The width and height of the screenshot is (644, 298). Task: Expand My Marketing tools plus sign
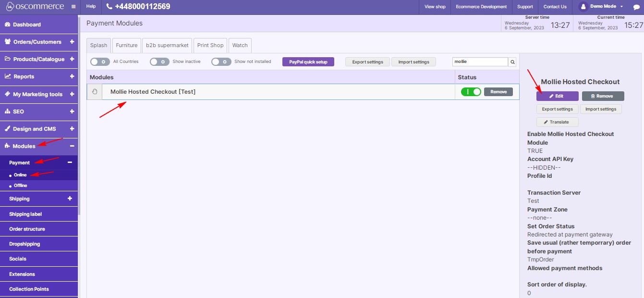72,94
